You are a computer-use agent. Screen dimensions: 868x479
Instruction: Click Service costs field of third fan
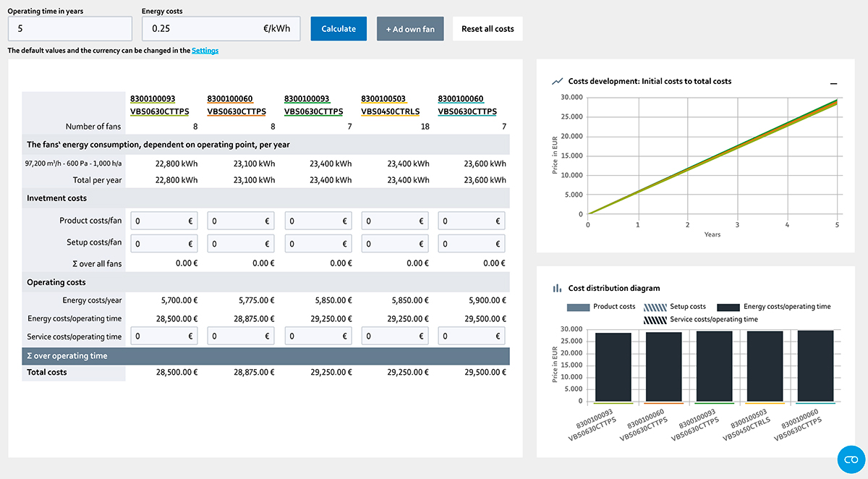[318, 336]
